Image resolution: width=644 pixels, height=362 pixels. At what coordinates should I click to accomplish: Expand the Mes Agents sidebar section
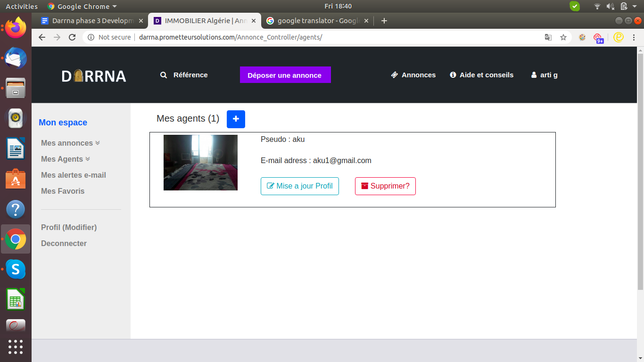[x=65, y=159]
